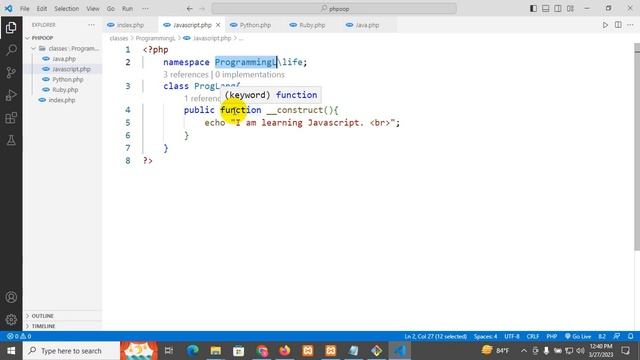The height and width of the screenshot is (360, 640).
Task: Click the VS Code logo icon
Action: 8,8
